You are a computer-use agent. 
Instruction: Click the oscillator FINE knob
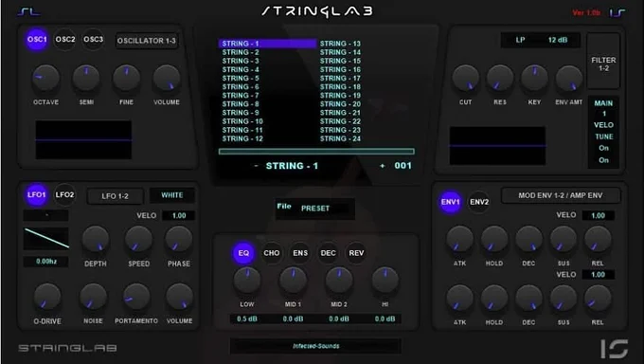pyautogui.click(x=126, y=78)
